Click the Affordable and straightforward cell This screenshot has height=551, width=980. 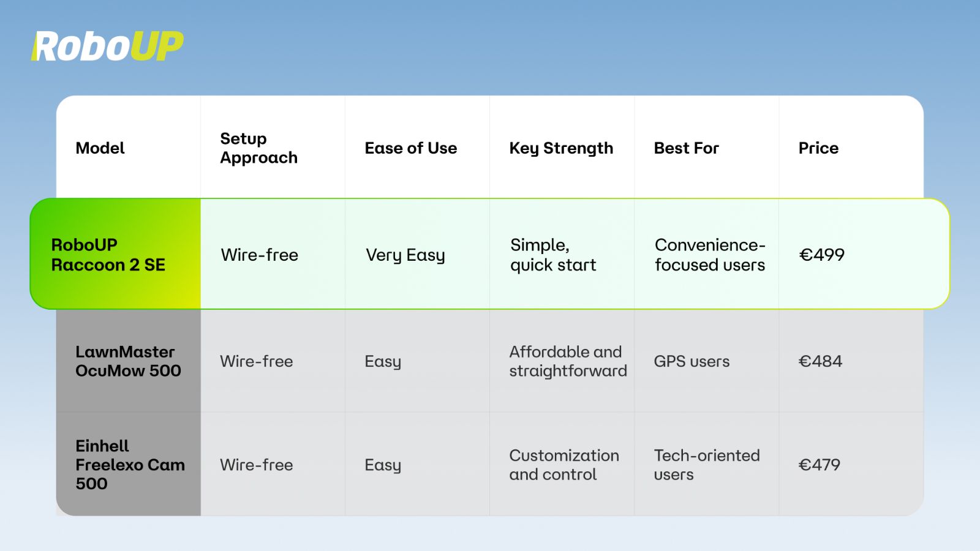pyautogui.click(x=568, y=361)
